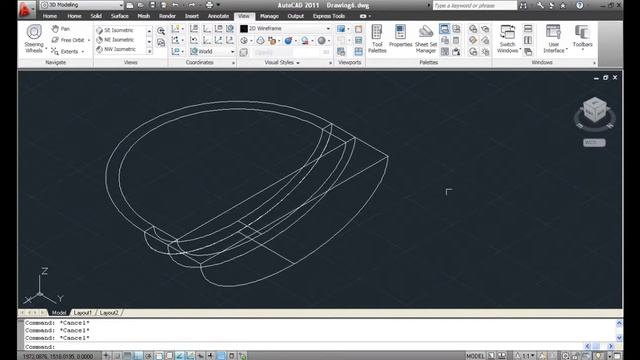Screen dimensions: 640x360
Task: Click the MODEL button in the status bar
Action: click(x=475, y=356)
